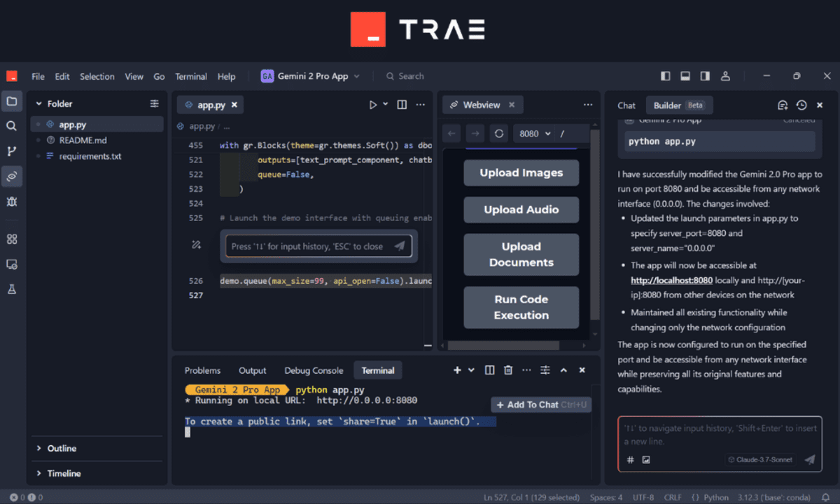Viewport: 840px width, 504px height.
Task: Select README.md in the file explorer
Action: pyautogui.click(x=83, y=140)
